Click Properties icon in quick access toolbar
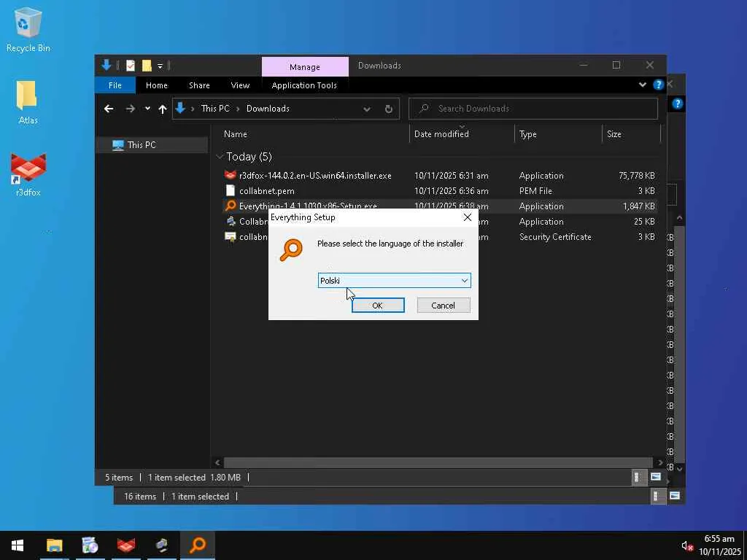Screen dimensions: 747x560 point(131,65)
